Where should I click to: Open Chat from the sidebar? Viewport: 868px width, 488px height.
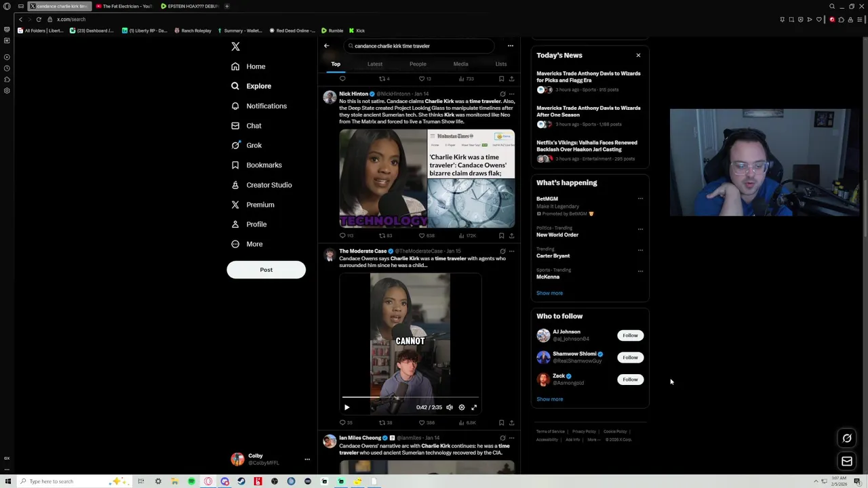pos(246,125)
